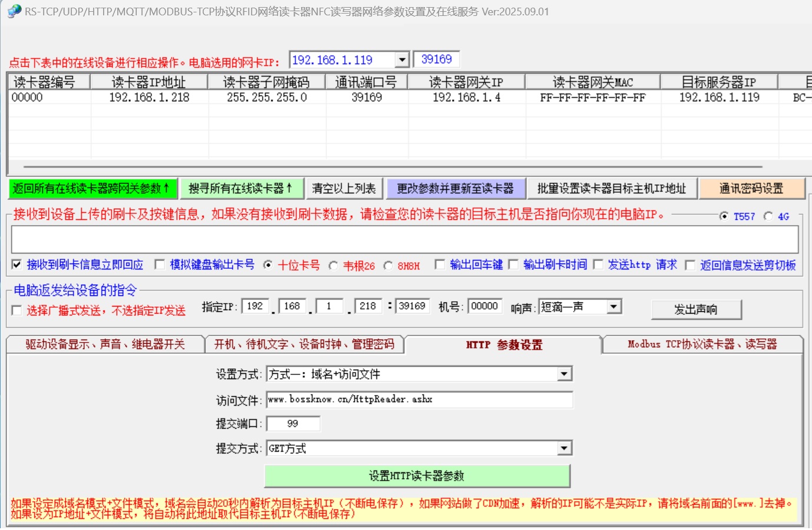Switch to 开机、待机文字、设备时钟 tab
Screen dimensions: 812x530
coord(304,344)
